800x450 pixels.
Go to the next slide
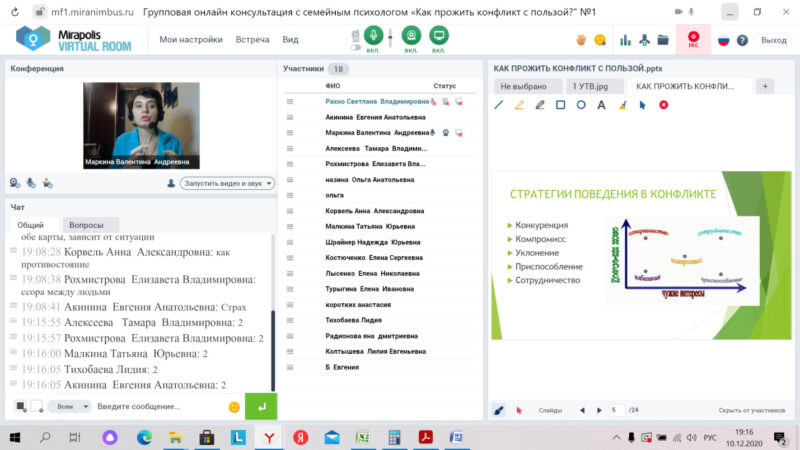tap(599, 410)
